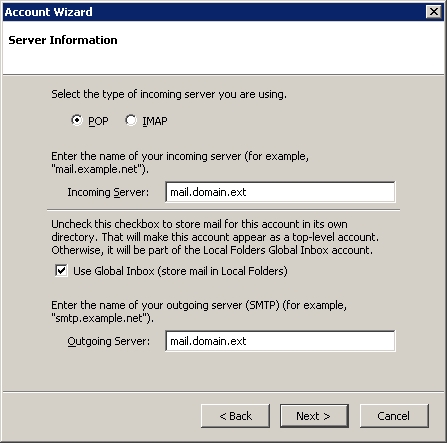This screenshot has height=443, width=447.
Task: Focus the Outgoing Server text field
Action: [x=280, y=341]
